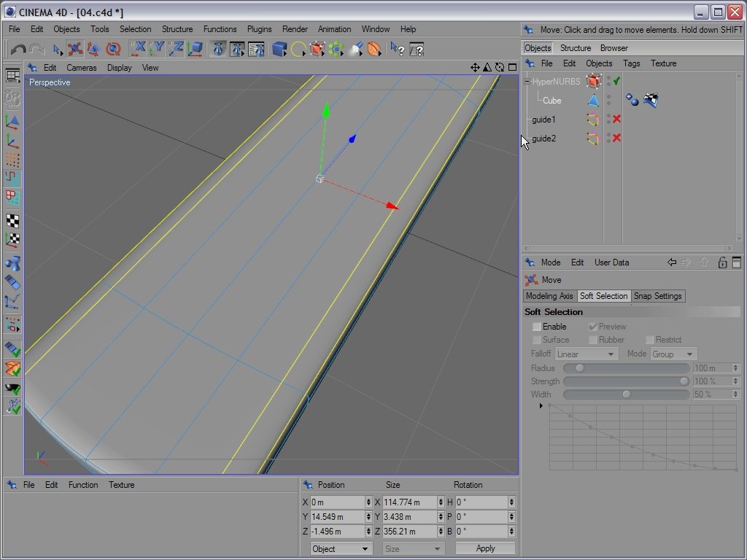Switch to the Browser tab
747x560 pixels.
coord(614,48)
